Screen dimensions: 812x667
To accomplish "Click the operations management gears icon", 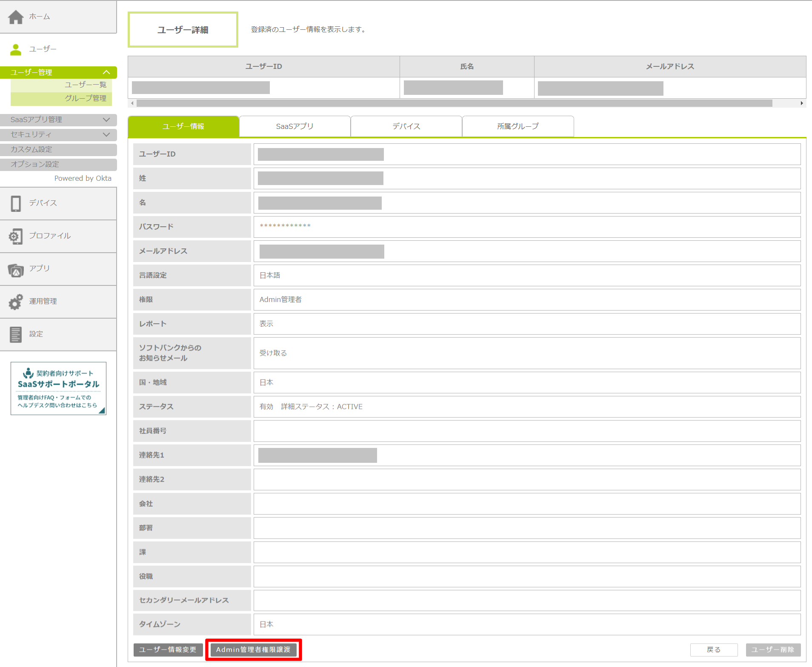I will point(16,302).
